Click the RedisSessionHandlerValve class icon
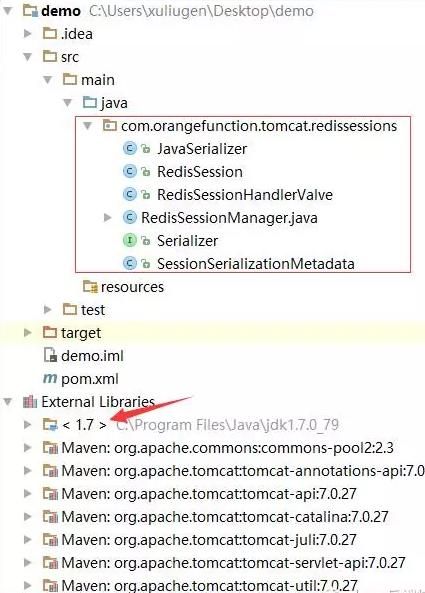This screenshot has width=425, height=593. [x=130, y=194]
